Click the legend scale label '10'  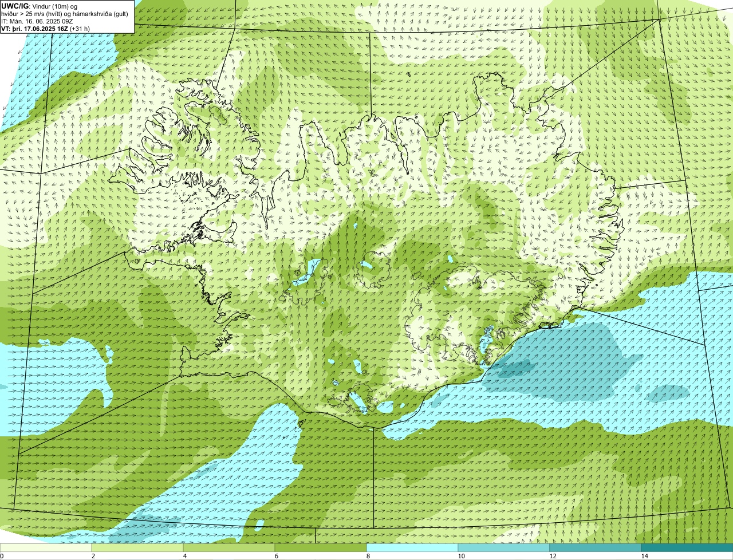(x=461, y=556)
